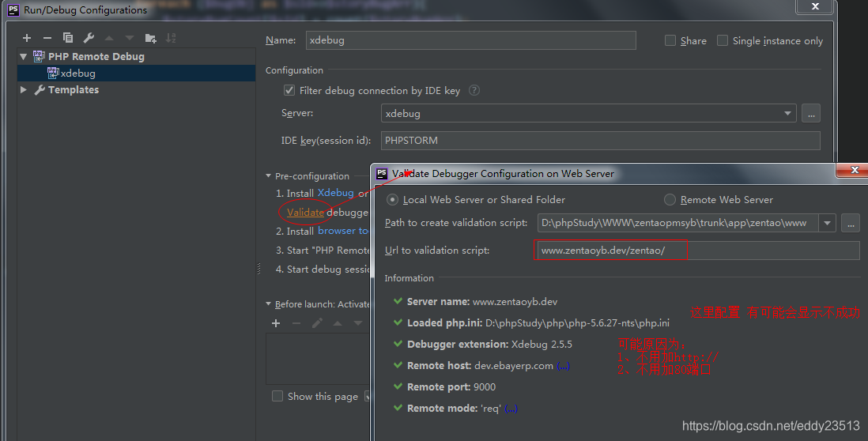This screenshot has height=441, width=868.
Task: Move before launch task up
Action: [338, 323]
